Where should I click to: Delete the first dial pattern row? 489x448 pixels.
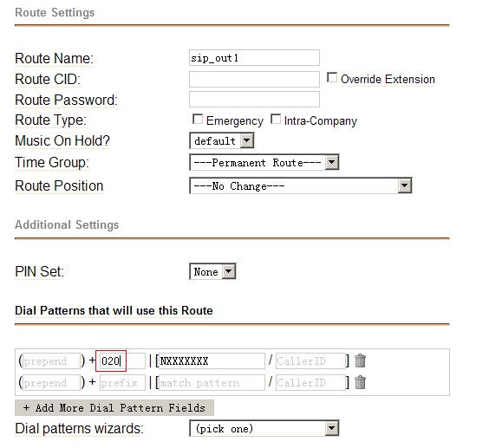pyautogui.click(x=360, y=360)
